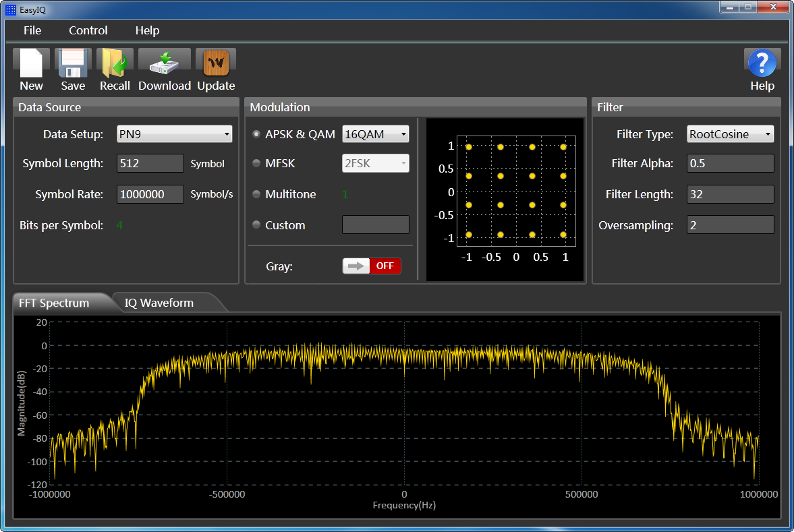Viewport: 794px width, 532px height.
Task: Expand the Data Setup PN9 dropdown
Action: pos(174,134)
